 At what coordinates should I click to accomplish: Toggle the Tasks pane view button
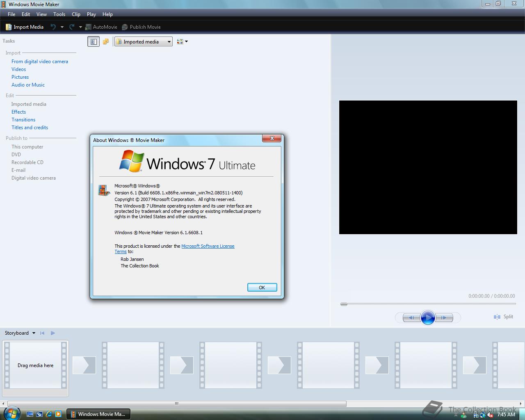94,41
